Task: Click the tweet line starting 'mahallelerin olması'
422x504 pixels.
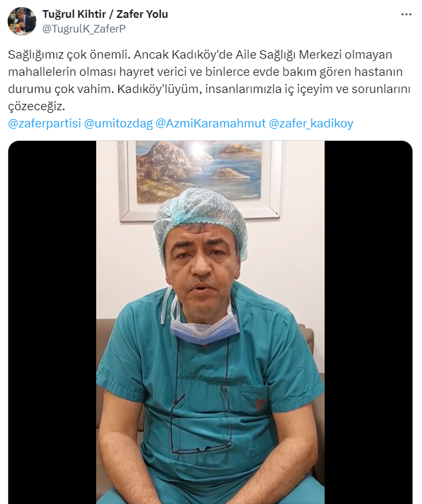Action: coord(205,71)
